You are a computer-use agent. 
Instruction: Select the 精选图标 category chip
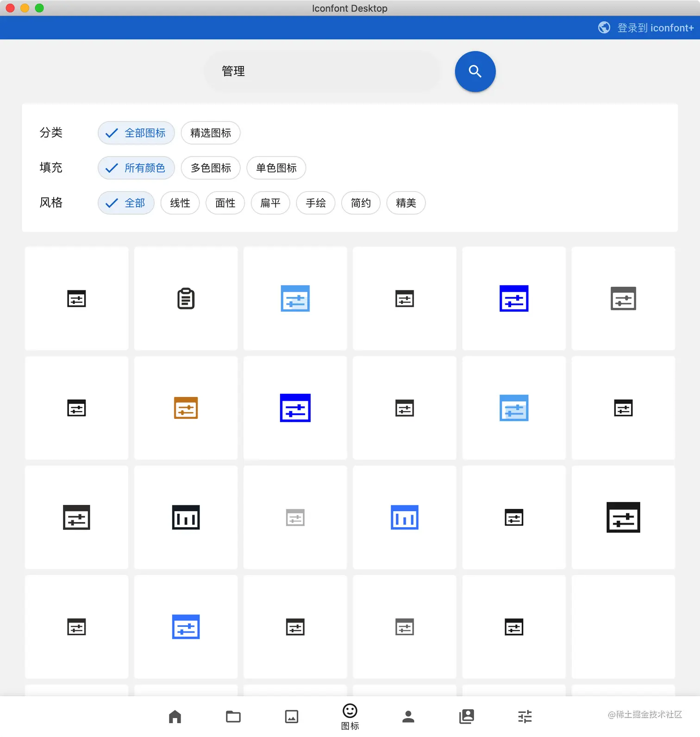point(211,133)
